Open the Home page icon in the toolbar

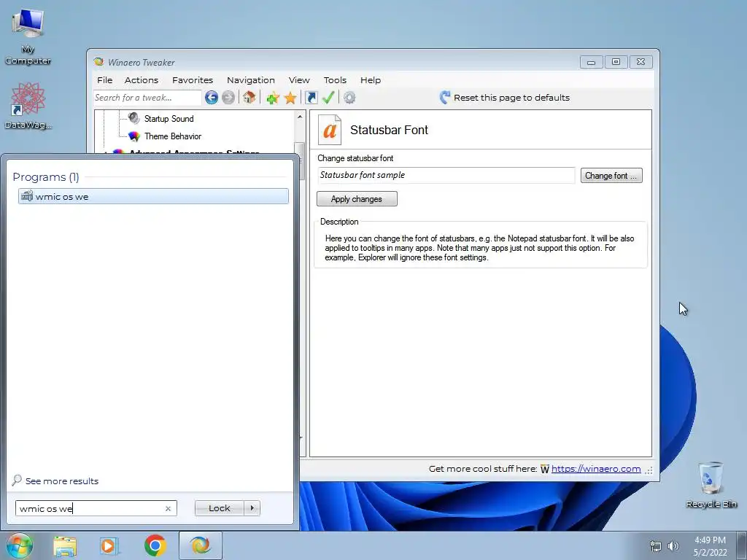(x=249, y=98)
